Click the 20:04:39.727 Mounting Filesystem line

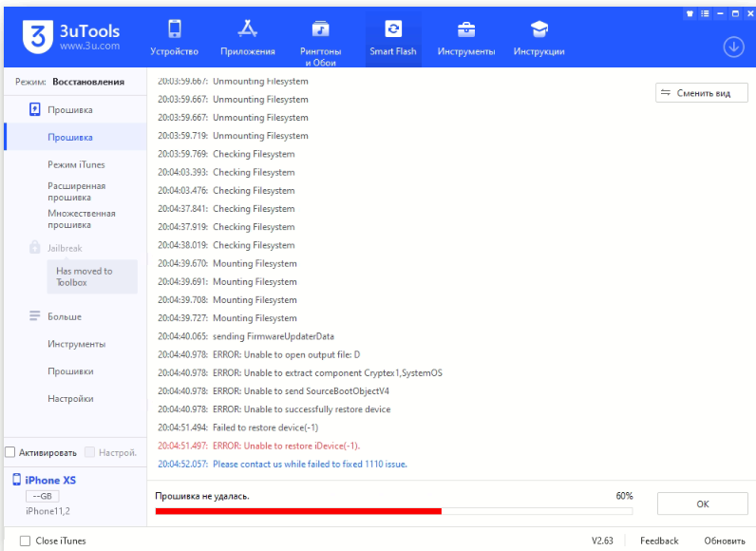[x=228, y=317]
